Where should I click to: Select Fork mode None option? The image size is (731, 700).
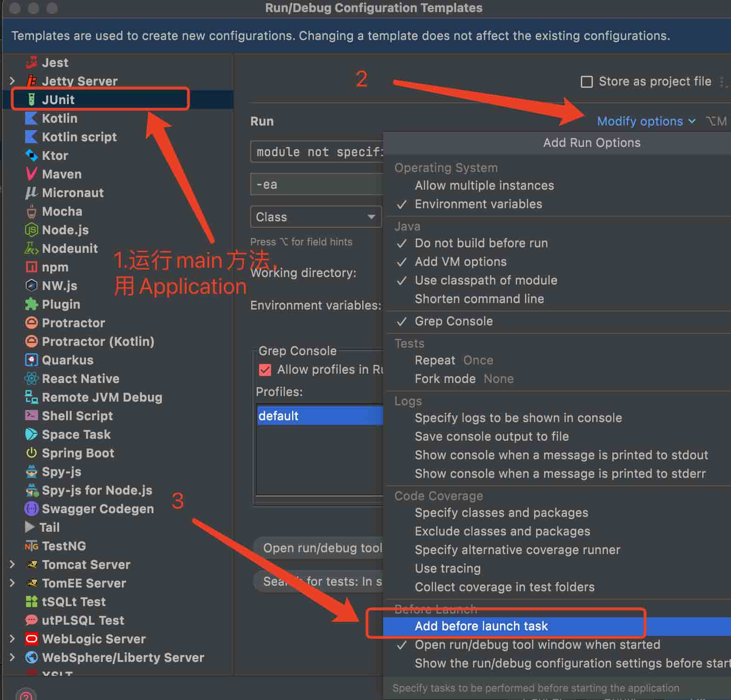point(464,379)
